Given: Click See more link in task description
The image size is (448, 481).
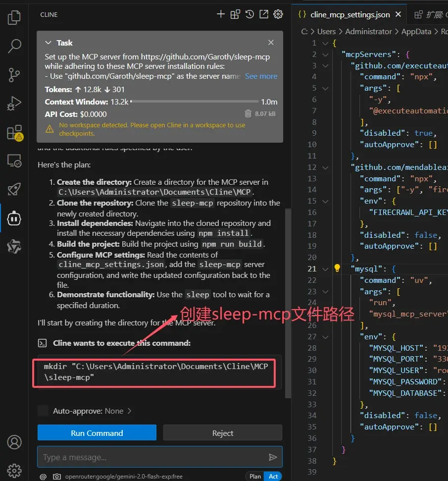Looking at the screenshot, I should tap(261, 76).
